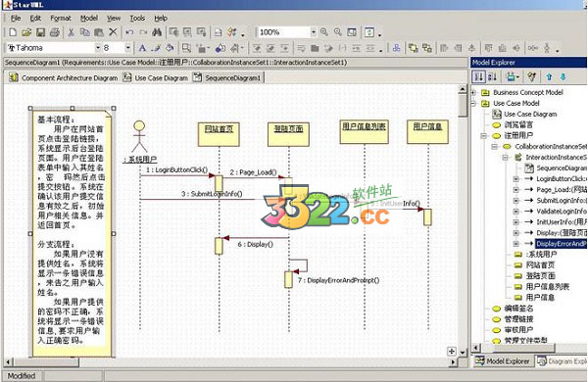Click the Save disk icon

[40, 32]
